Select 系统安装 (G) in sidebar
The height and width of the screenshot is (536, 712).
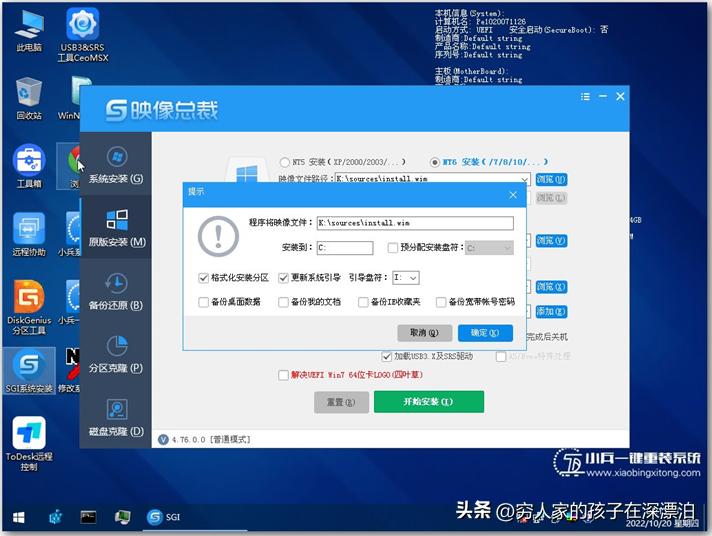click(116, 165)
